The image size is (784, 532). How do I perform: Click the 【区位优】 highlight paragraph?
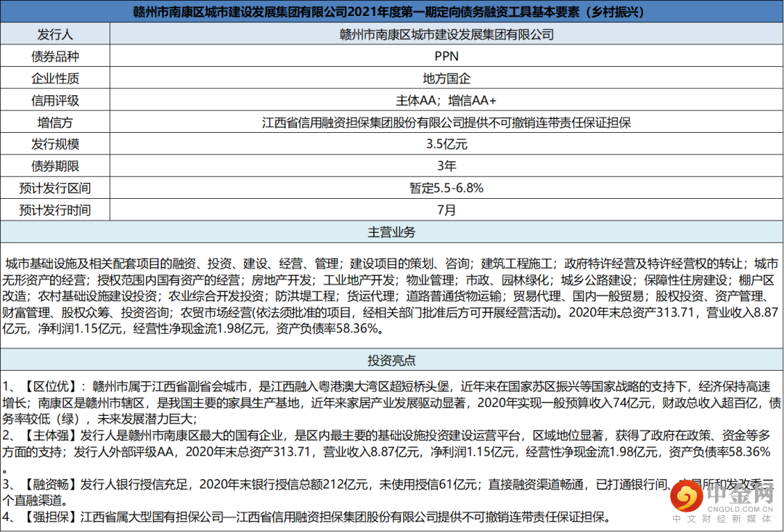click(391, 403)
